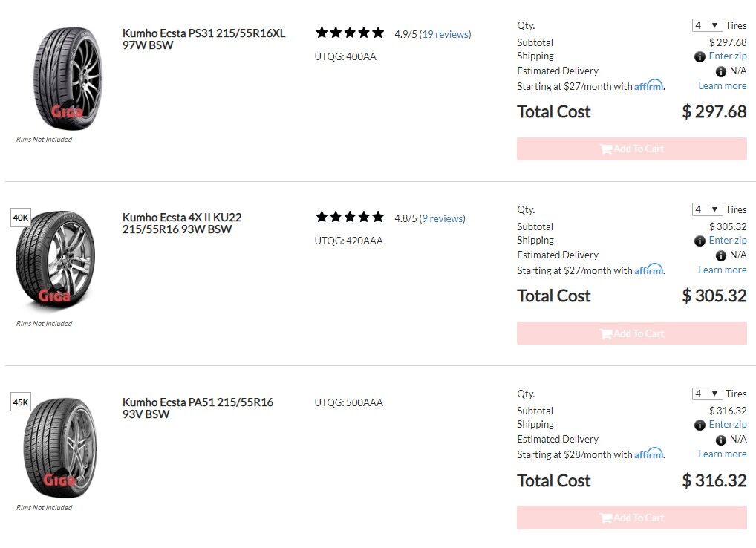Click the first star on the KU22 rating
The image size is (756, 548).
point(323,217)
